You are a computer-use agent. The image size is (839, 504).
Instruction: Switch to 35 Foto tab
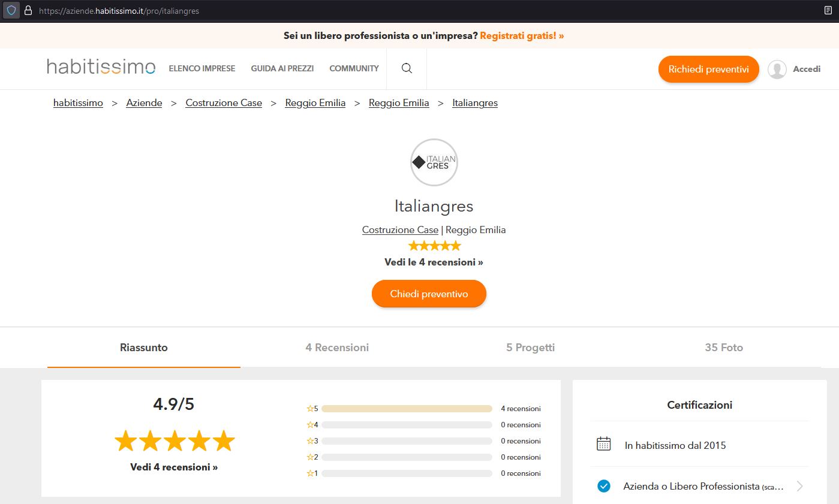pos(724,348)
